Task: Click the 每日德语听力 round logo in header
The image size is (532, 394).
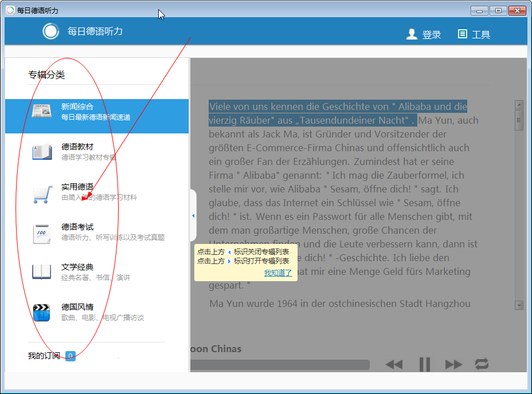Action: [x=50, y=31]
